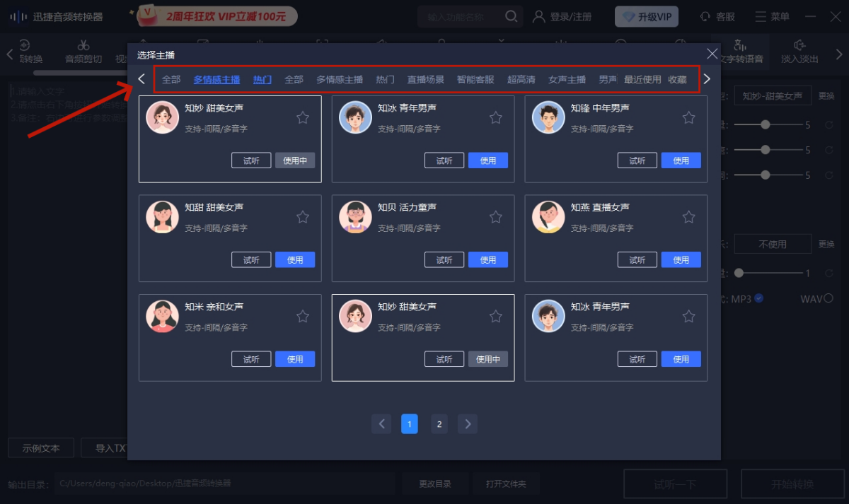Select the 音频剪切 scissors tool
This screenshot has width=849, height=504.
[x=83, y=52]
